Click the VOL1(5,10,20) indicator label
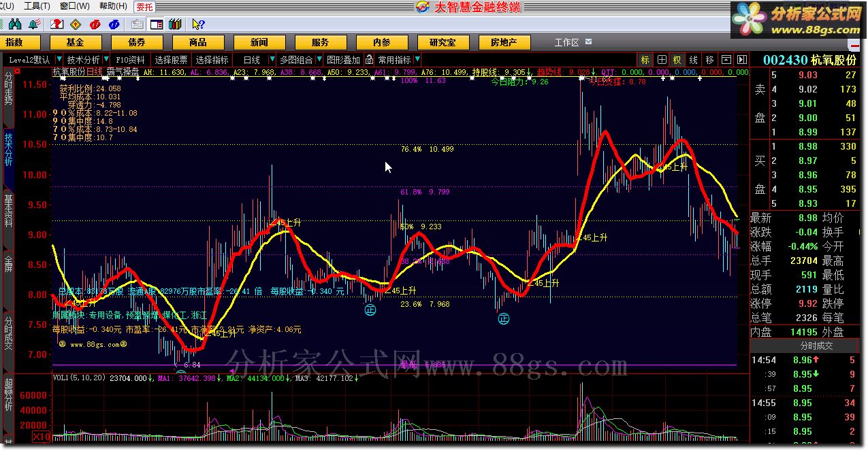868x451 pixels. point(80,378)
